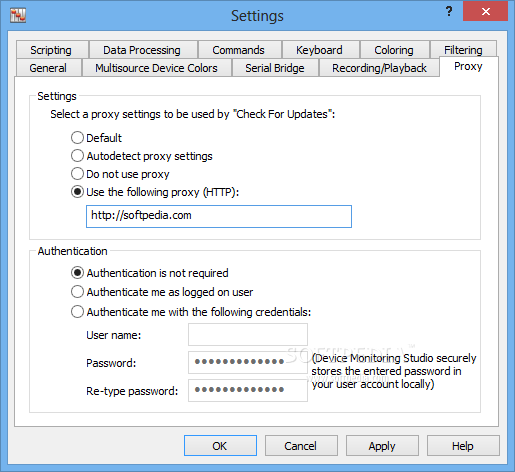Image resolution: width=515 pixels, height=472 pixels.
Task: Confirm settings with the OK button
Action: coord(220,446)
